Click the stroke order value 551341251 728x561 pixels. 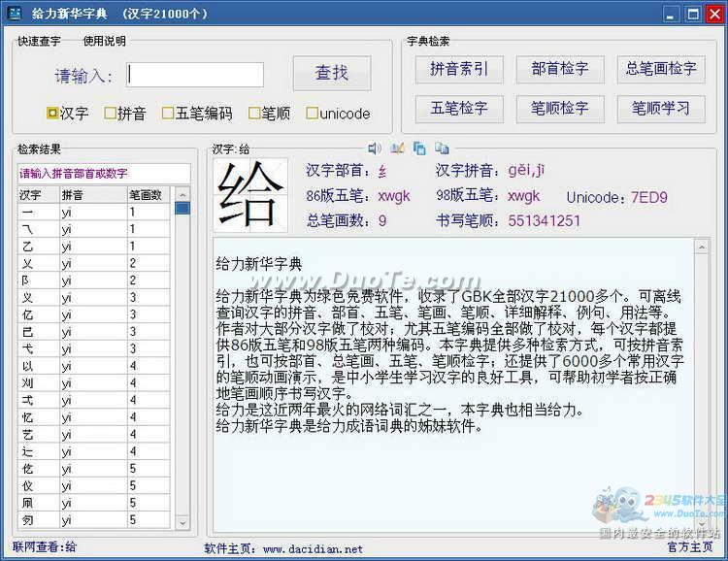pos(545,220)
